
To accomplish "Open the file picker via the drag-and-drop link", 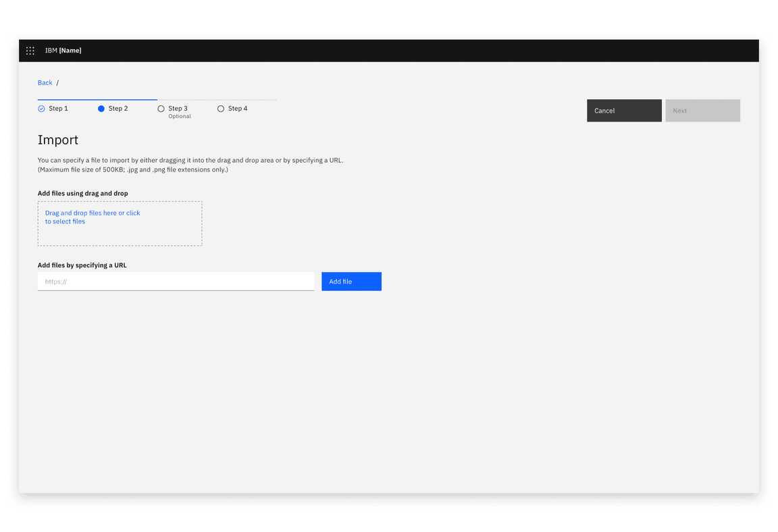I will (x=92, y=217).
